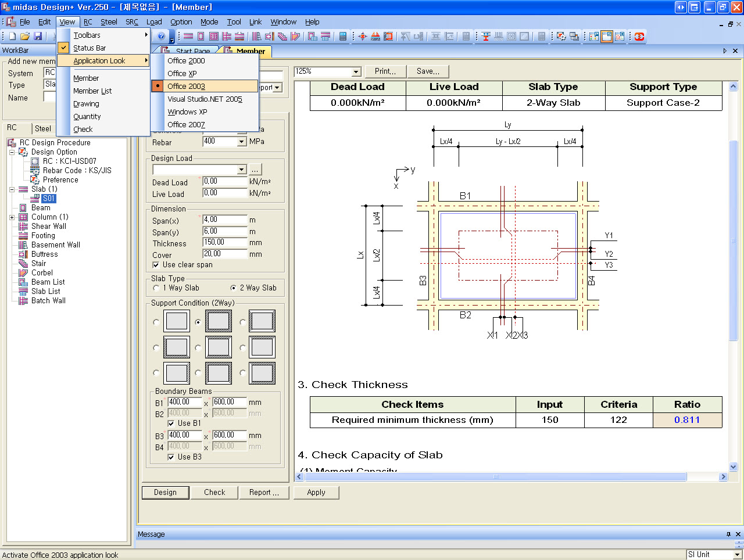The width and height of the screenshot is (744, 560).
Task: Expand the Column (1) tree node
Action: [x=12, y=217]
